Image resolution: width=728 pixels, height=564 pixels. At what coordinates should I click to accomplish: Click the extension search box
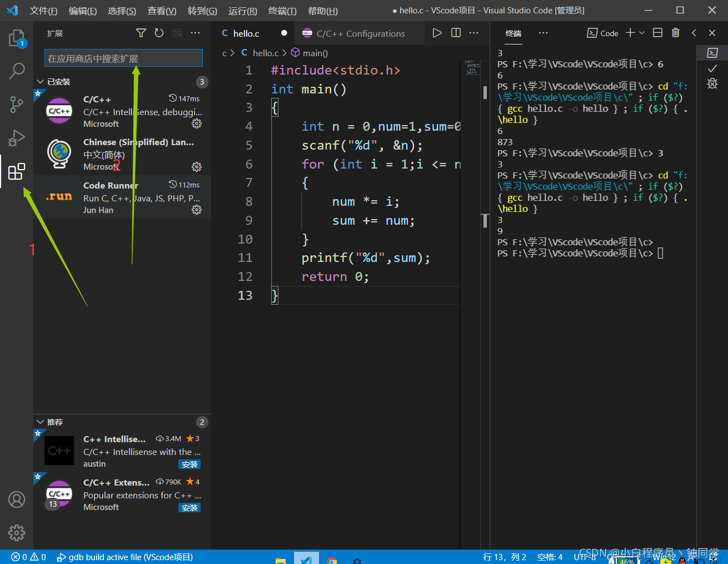(x=123, y=58)
